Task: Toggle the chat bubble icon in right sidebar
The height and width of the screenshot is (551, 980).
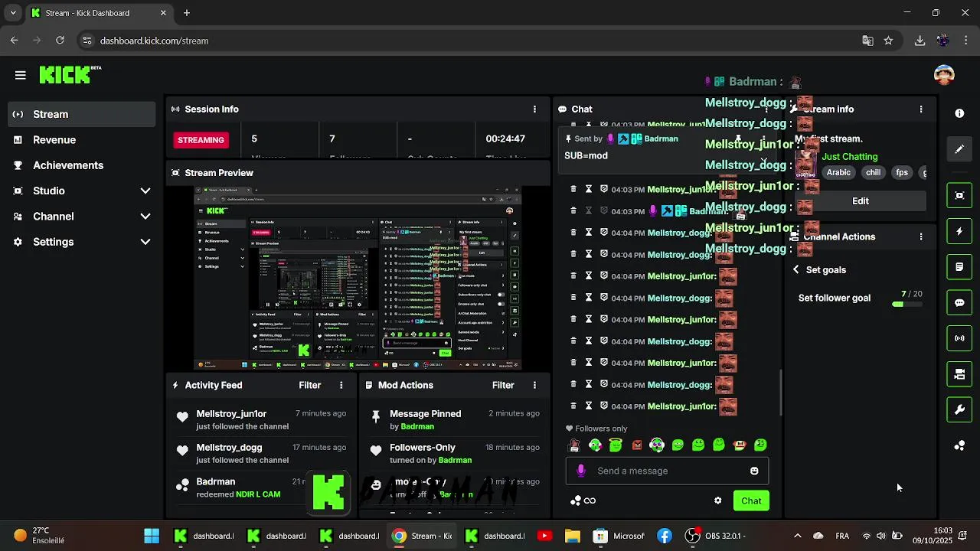Action: [959, 302]
